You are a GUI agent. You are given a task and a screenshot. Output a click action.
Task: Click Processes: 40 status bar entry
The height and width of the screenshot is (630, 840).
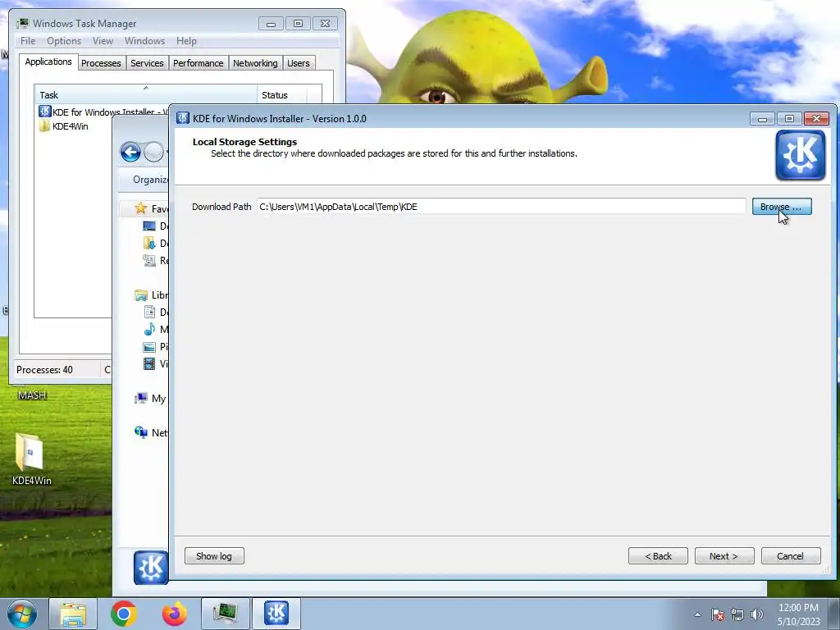tap(44, 370)
